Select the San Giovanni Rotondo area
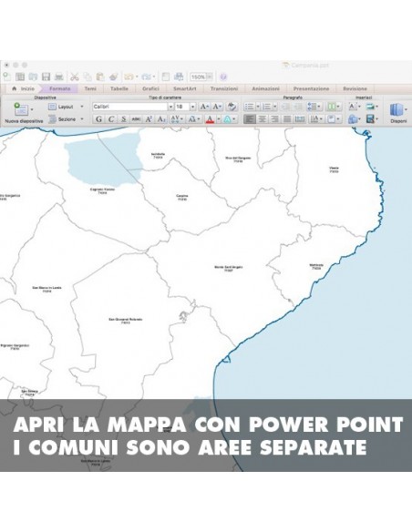The width and height of the screenshot is (412, 532). click(126, 321)
